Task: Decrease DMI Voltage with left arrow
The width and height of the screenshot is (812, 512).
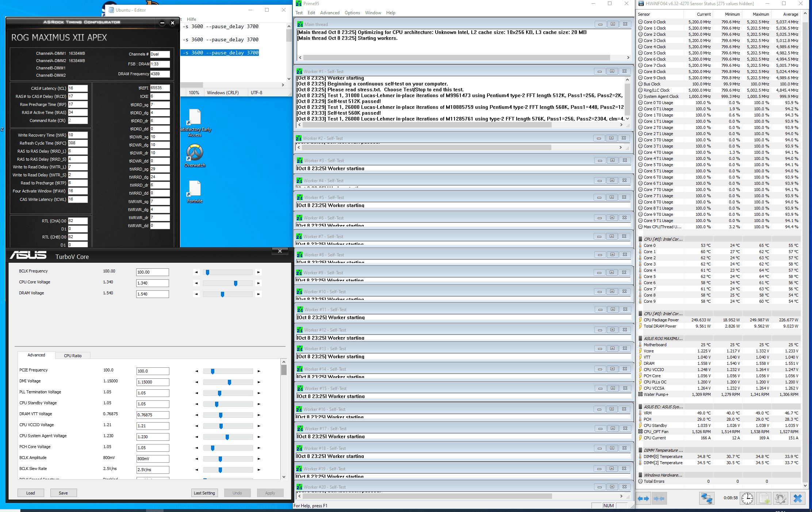Action: pos(196,382)
